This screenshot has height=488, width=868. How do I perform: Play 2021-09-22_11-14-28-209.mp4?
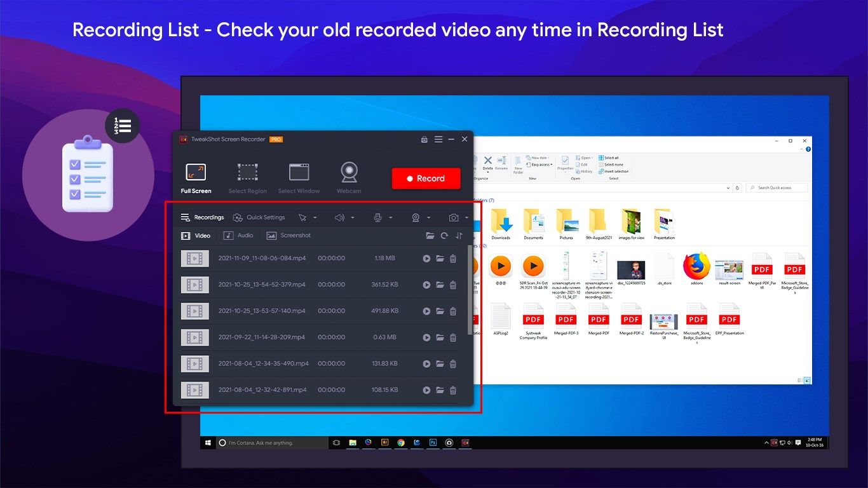point(426,337)
